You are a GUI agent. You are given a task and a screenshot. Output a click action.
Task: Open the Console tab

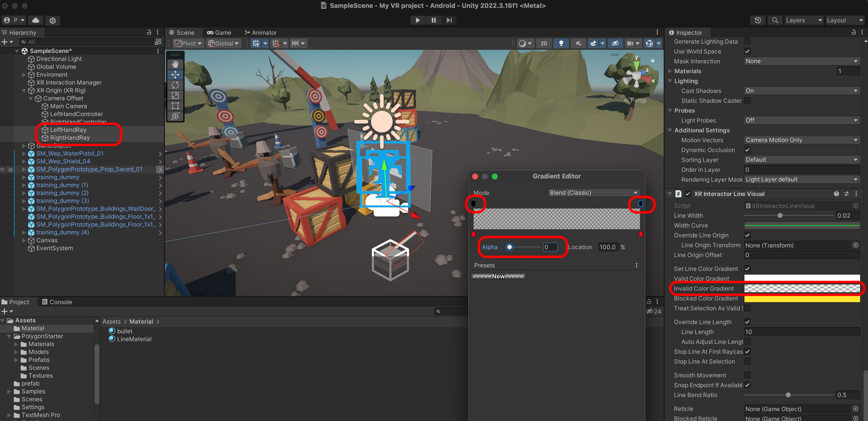point(57,302)
